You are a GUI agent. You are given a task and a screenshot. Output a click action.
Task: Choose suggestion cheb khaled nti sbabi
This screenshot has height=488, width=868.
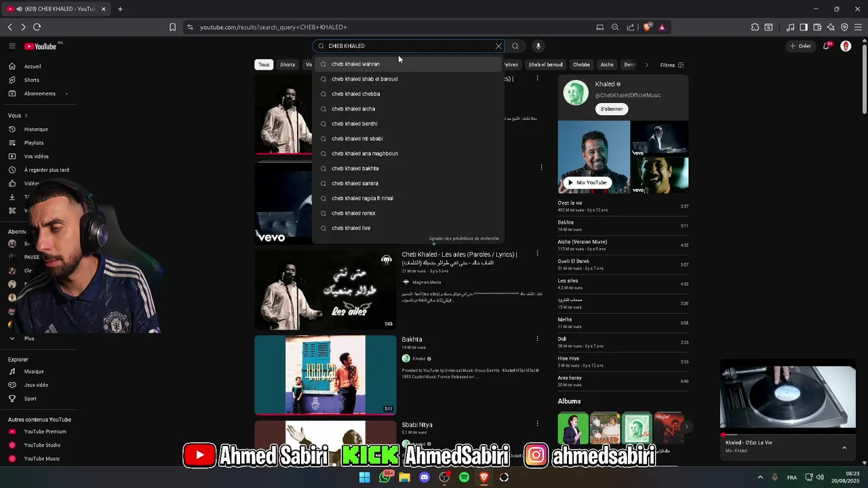pos(408,138)
